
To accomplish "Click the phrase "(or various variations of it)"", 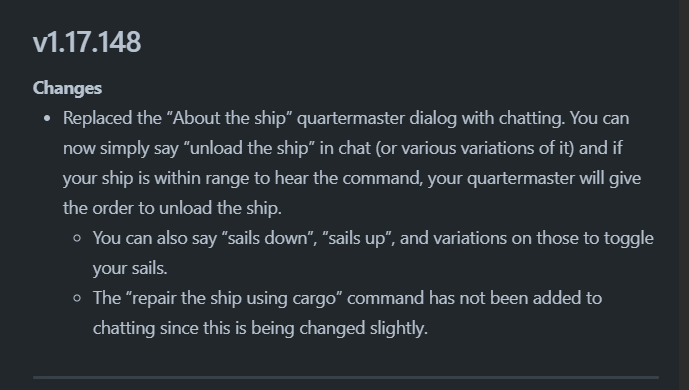I will point(475,148).
